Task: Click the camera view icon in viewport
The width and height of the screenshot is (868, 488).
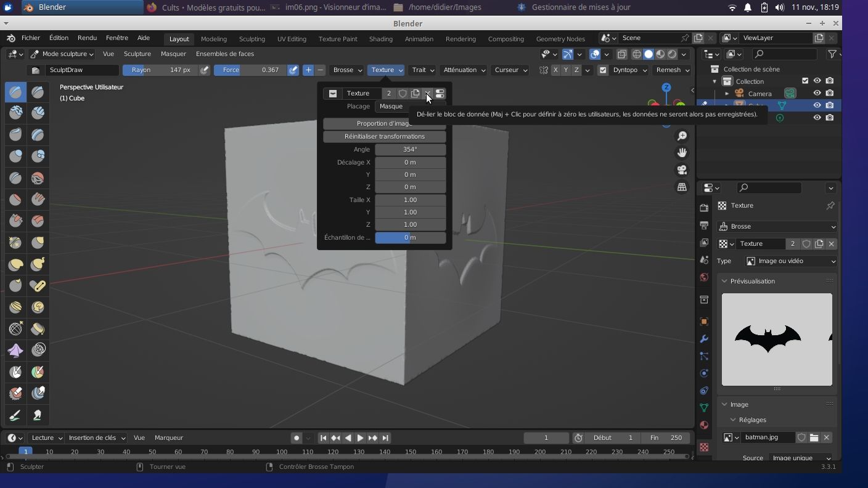Action: pos(682,170)
